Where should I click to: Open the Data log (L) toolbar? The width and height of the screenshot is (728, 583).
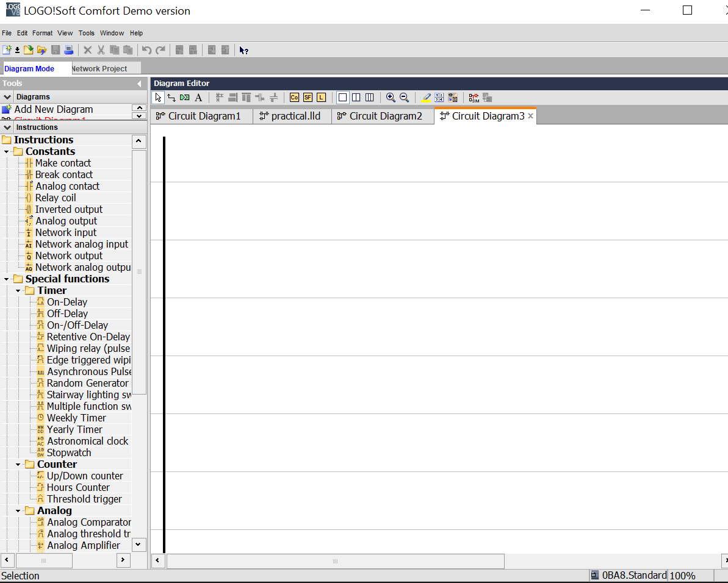(321, 98)
